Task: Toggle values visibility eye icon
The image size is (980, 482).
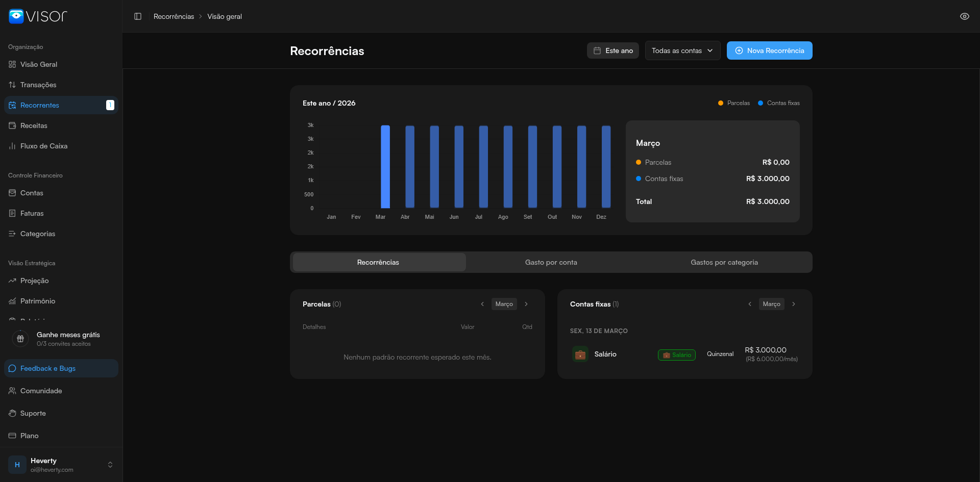Action: coord(964,16)
